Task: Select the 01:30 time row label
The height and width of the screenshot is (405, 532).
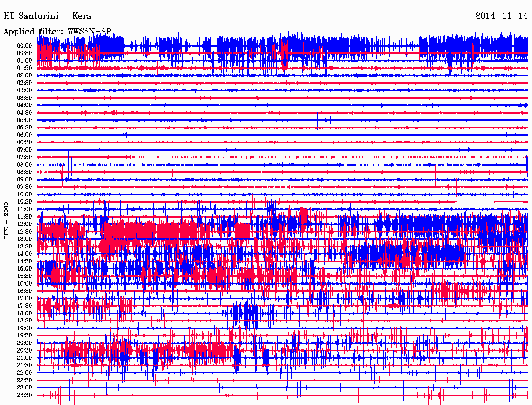Action: tap(24, 68)
